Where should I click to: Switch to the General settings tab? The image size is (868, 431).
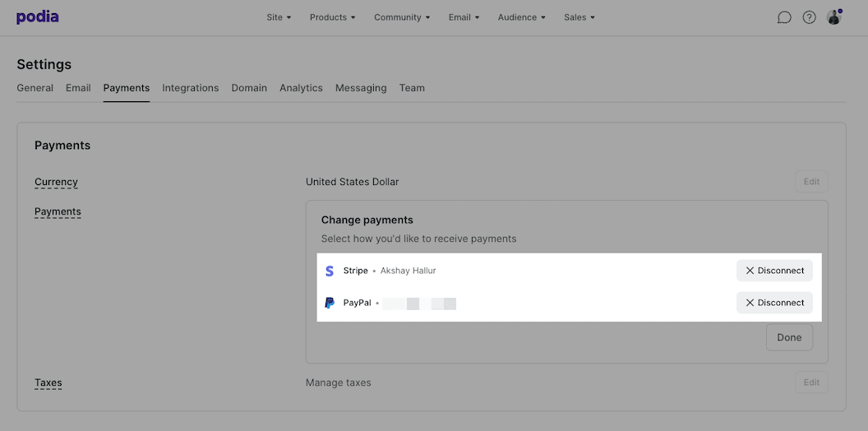(35, 88)
